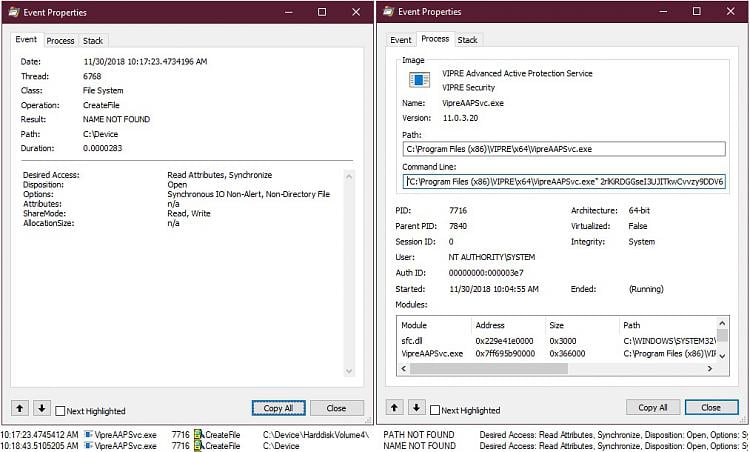Close left Event Properties window with X
The height and width of the screenshot is (452, 750).
click(x=356, y=12)
